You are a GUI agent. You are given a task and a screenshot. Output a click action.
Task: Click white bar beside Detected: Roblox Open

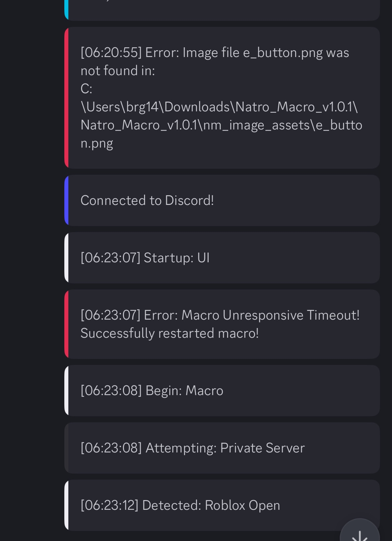66,505
